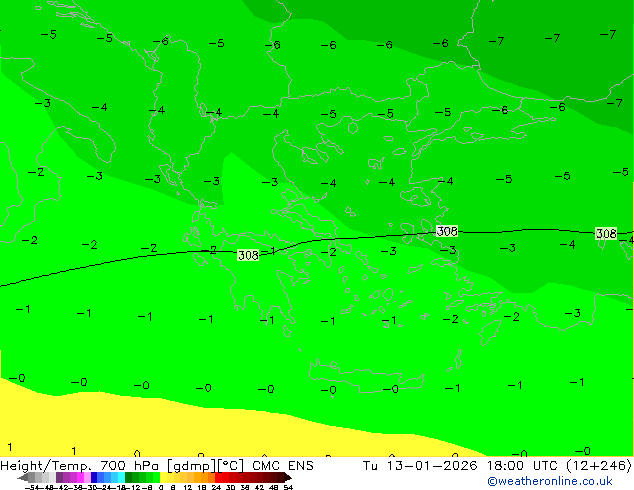Click the -54 minimum value on legend
The image size is (634, 490).
point(32,488)
